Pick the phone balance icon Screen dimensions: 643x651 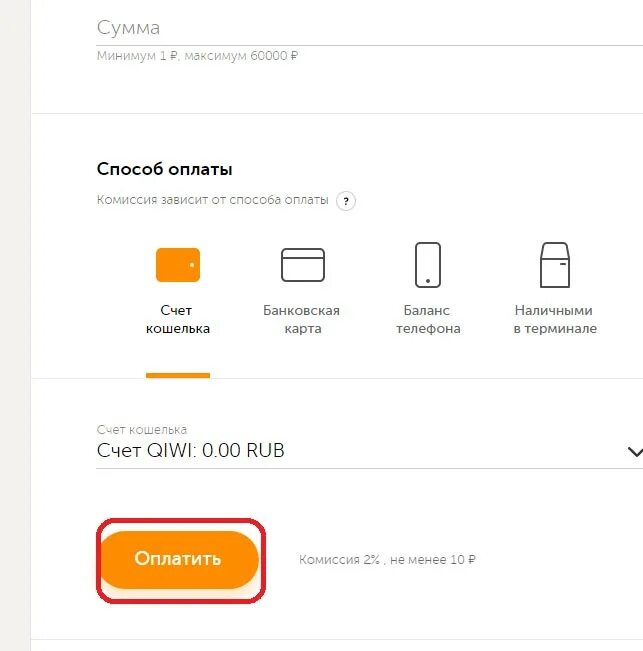[428, 265]
